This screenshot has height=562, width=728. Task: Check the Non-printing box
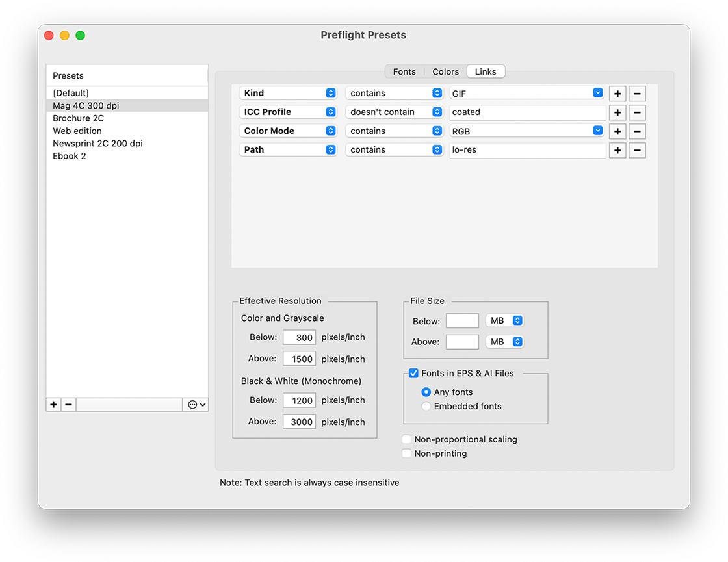(x=406, y=453)
